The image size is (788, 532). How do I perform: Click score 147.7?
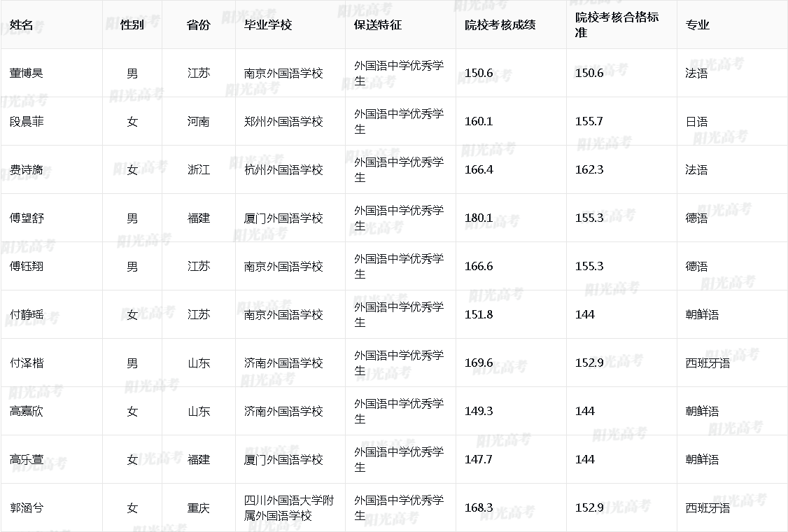(x=479, y=459)
